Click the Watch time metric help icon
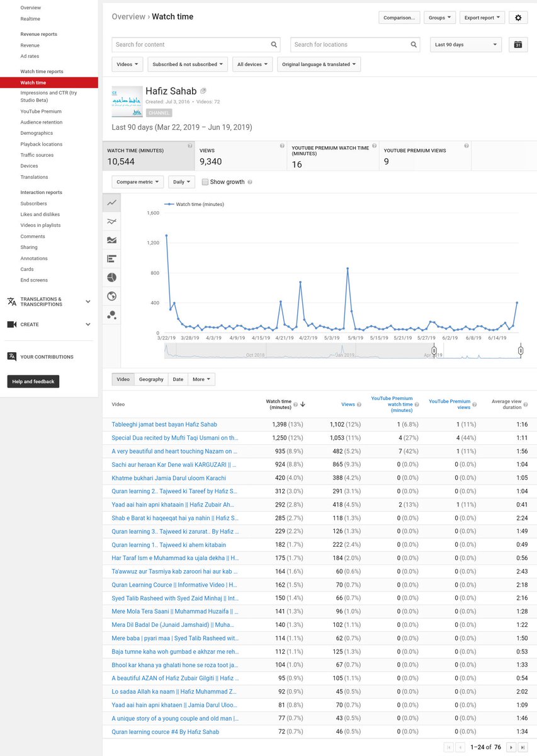Image resolution: width=537 pixels, height=756 pixels. click(190, 146)
